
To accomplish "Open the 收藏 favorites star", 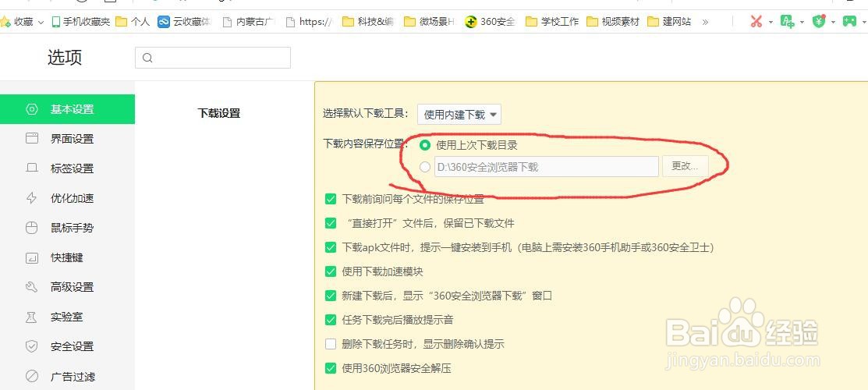I will point(5,22).
